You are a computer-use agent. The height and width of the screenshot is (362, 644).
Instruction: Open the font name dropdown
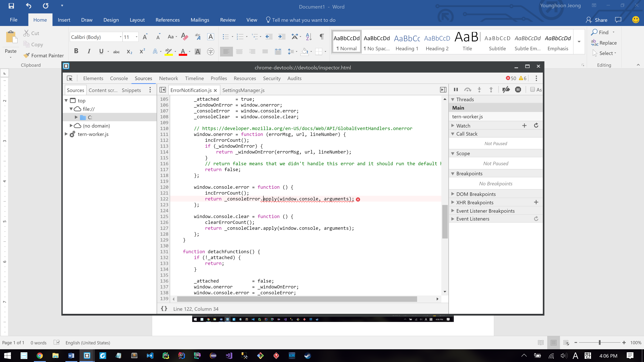pos(121,37)
